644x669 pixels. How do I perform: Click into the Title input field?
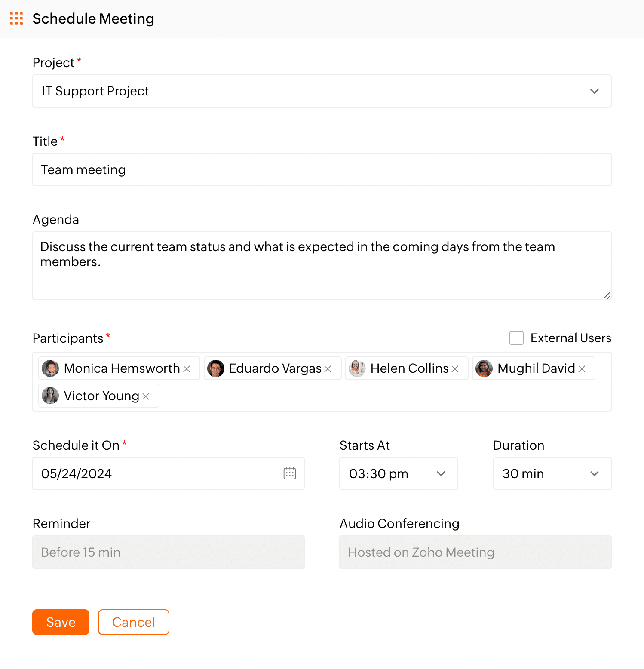[322, 170]
